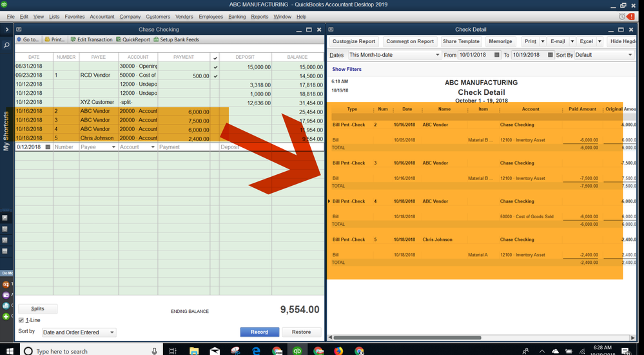Click the Check Detail window menu icon
Viewport: 644px width, 355px height.
point(331,30)
